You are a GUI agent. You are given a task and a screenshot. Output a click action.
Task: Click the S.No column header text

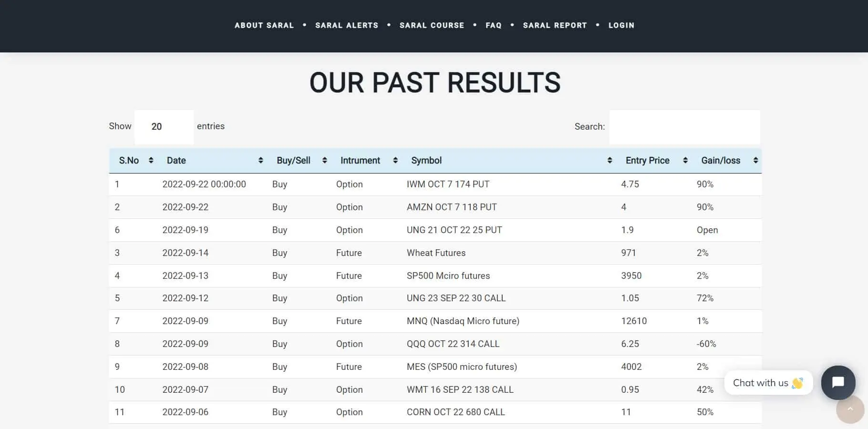coord(129,161)
